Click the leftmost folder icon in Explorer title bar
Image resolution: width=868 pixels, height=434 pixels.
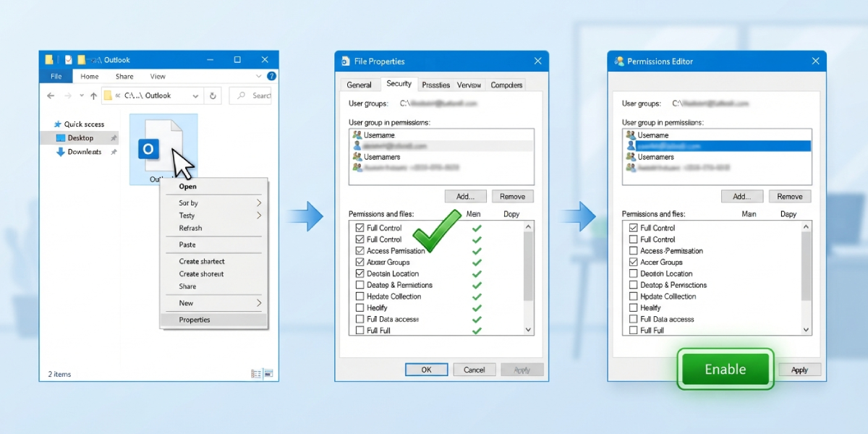pyautogui.click(x=49, y=60)
